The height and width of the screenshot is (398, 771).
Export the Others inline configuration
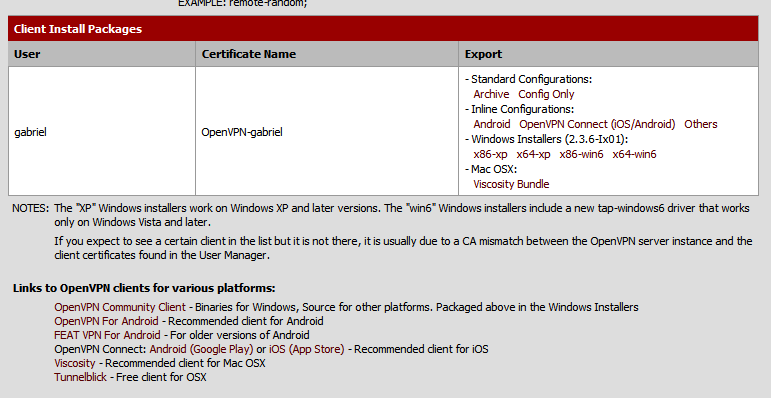[701, 124]
